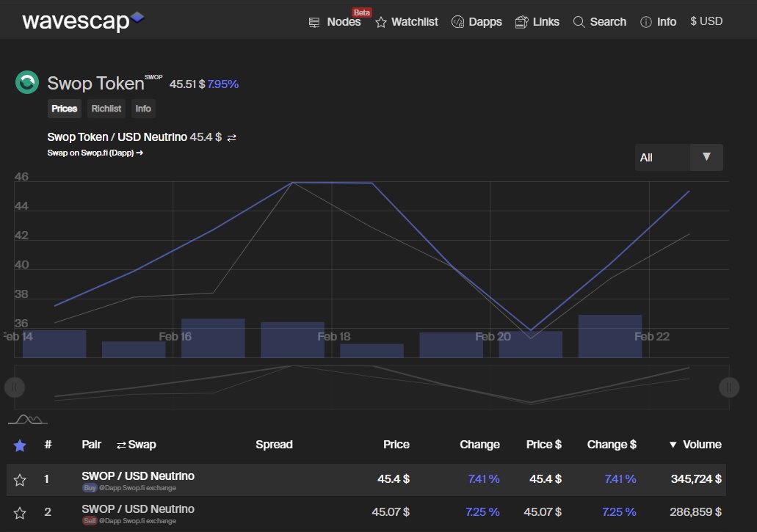Viewport: 757px width, 532px height.
Task: Sort table by Pair column
Action: (x=91, y=444)
